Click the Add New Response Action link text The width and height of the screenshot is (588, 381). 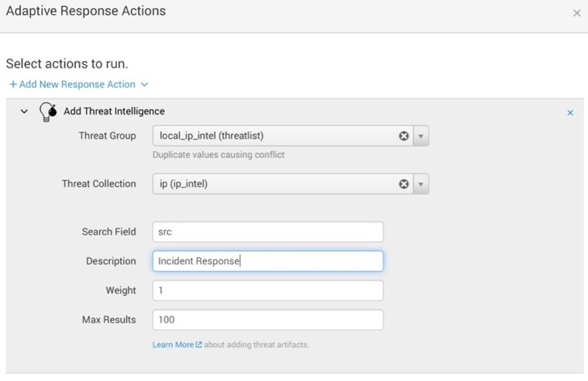tap(77, 84)
